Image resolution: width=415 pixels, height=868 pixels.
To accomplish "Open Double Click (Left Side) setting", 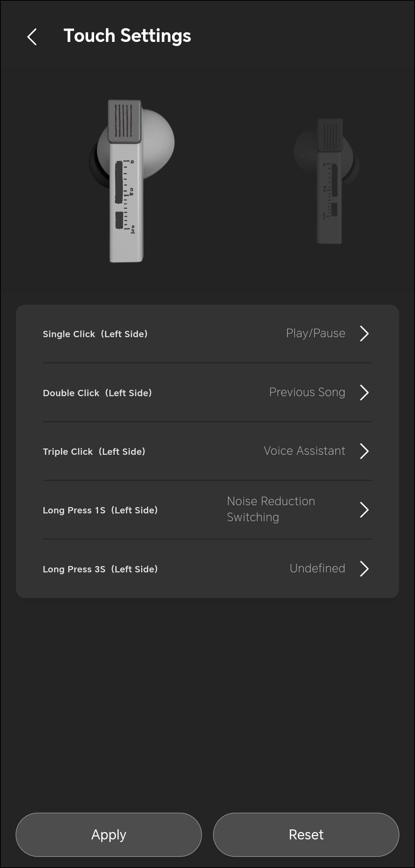I will (x=207, y=392).
